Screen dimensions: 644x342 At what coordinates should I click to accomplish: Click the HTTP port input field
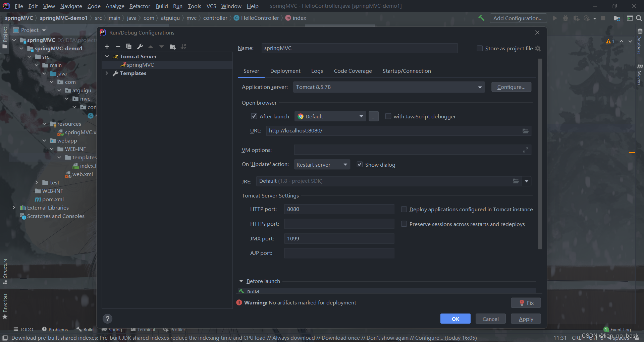coord(339,209)
